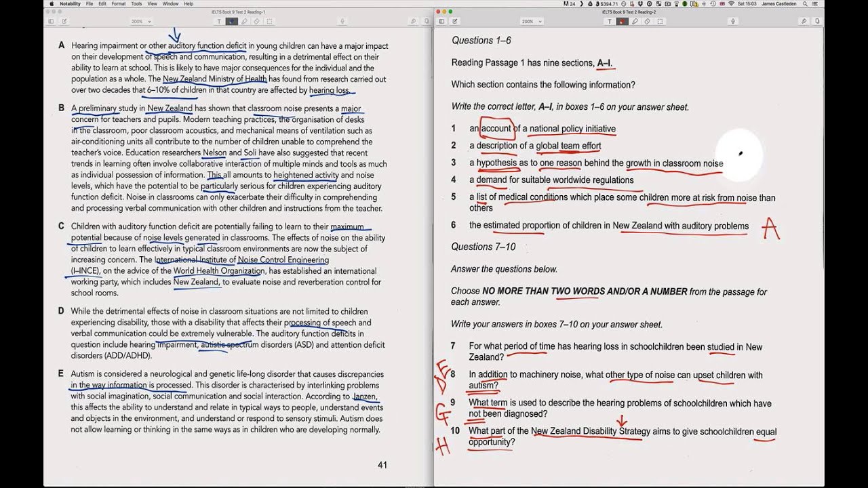The image size is (868, 488).
Task: Click the Sat 15:03 clock
Action: [747, 4]
